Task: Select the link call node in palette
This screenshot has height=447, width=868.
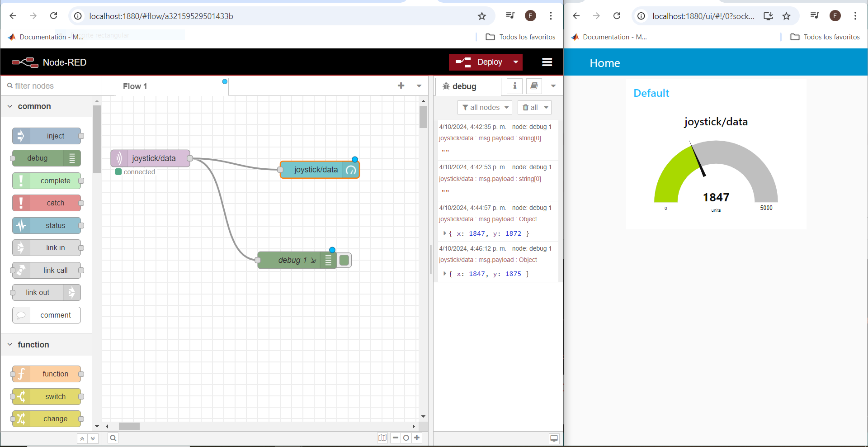Action: coord(47,270)
